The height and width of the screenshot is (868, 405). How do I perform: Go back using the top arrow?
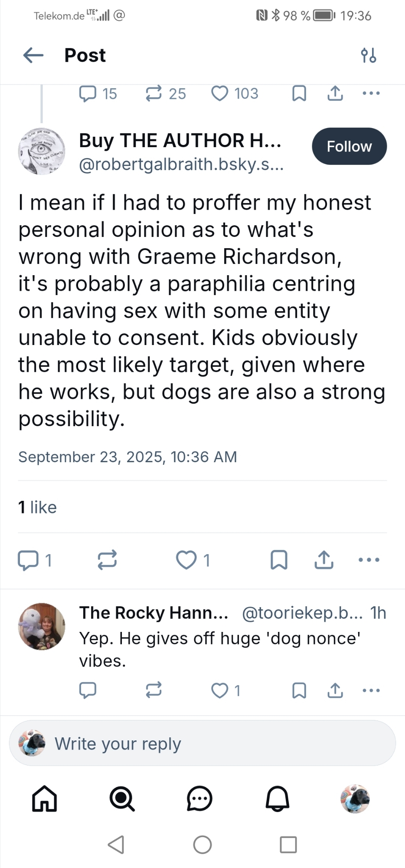33,56
